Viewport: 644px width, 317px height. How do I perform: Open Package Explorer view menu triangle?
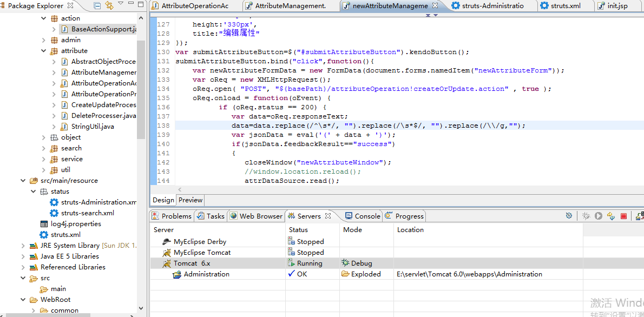(x=120, y=3)
